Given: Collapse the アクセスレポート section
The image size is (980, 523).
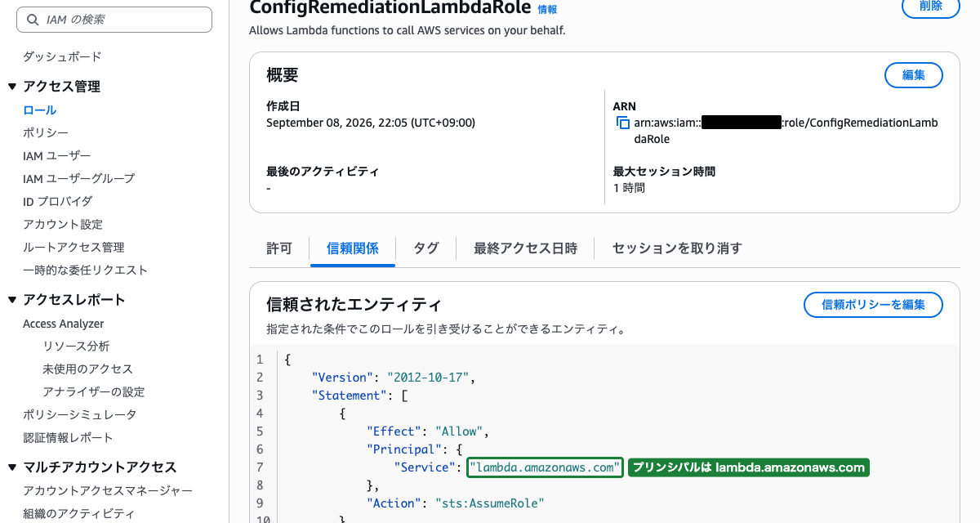Looking at the screenshot, I should pyautogui.click(x=11, y=300).
